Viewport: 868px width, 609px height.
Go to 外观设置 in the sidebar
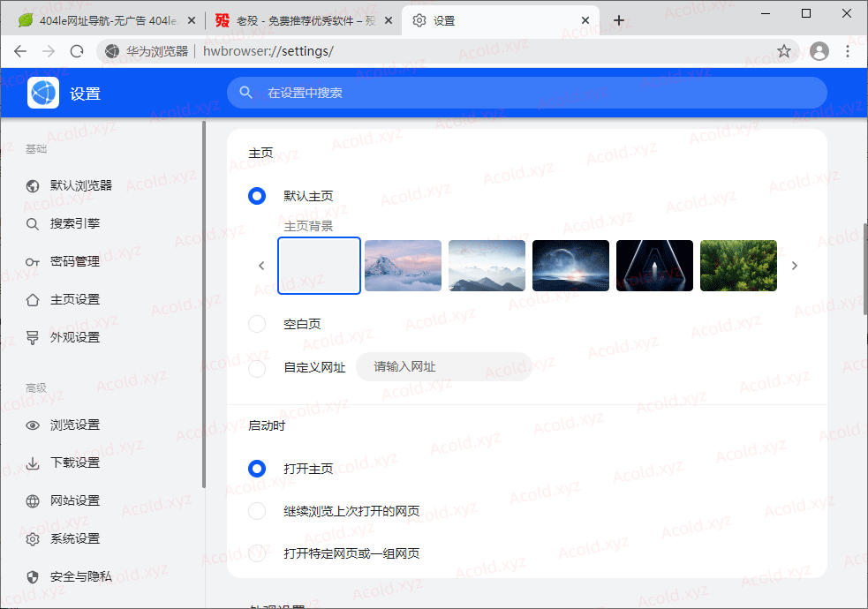pos(75,337)
